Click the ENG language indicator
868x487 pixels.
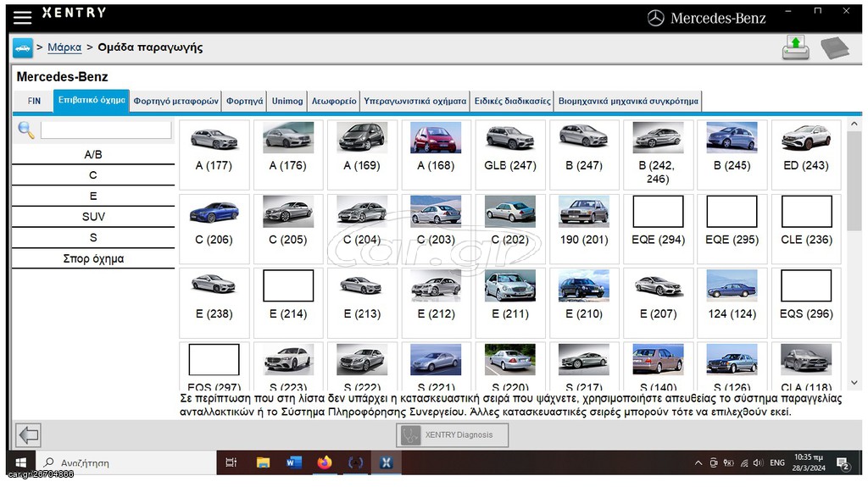[x=777, y=462]
